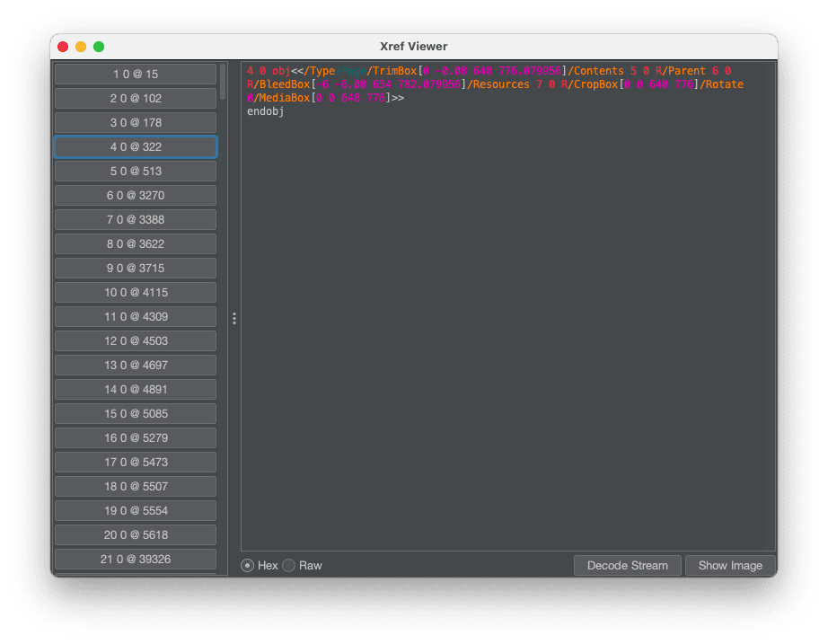The width and height of the screenshot is (828, 644).
Task: Open object 7 0 @ 3388
Action: point(135,219)
